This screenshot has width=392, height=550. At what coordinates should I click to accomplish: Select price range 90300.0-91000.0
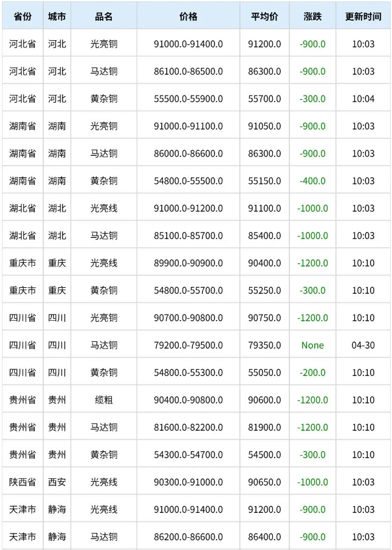click(188, 482)
